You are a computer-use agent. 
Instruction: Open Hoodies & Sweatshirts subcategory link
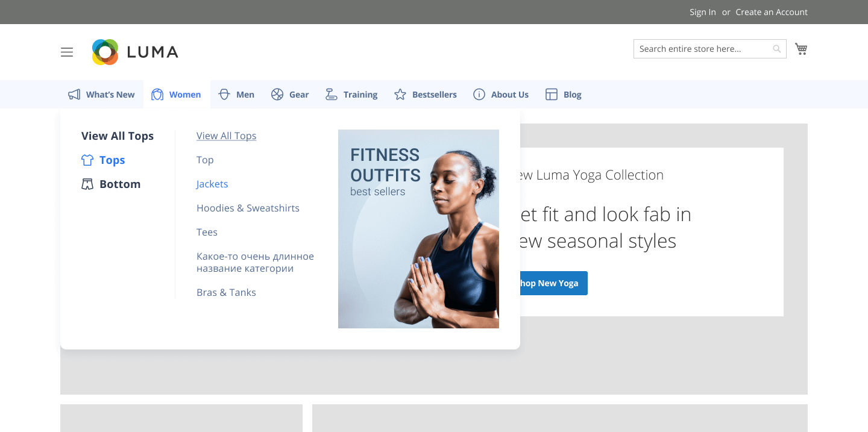[248, 208]
